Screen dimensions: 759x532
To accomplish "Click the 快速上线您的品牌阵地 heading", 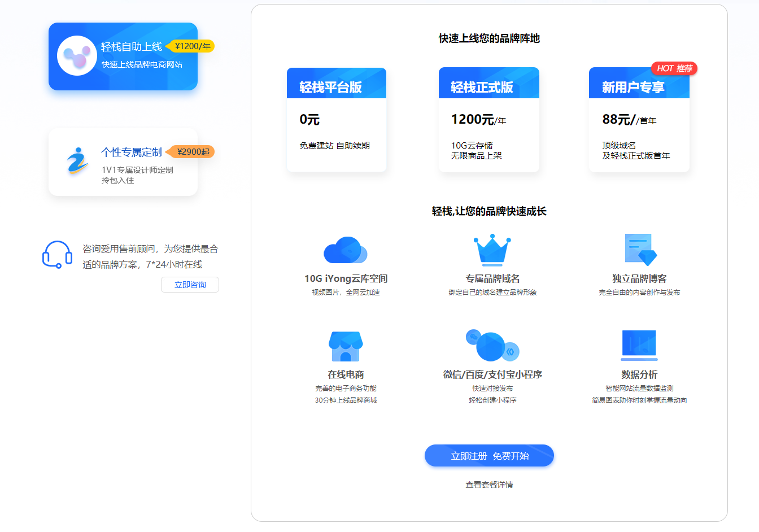I will click(x=489, y=38).
